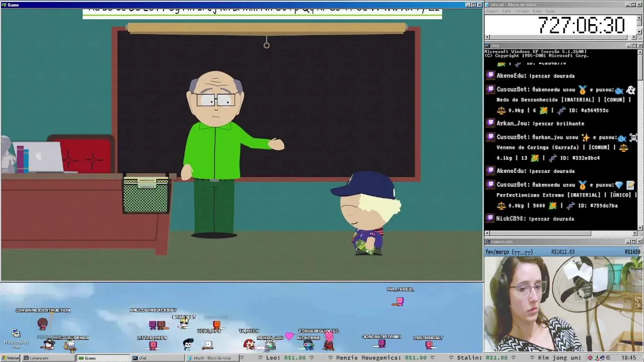Image resolution: width=644 pixels, height=362 pixels.
Task: Open the Formatar menu in Bloco de notas
Action: [x=522, y=11]
